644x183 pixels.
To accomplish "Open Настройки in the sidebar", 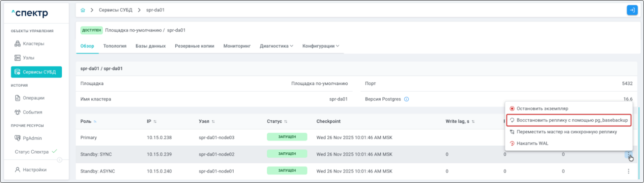I will (35, 170).
